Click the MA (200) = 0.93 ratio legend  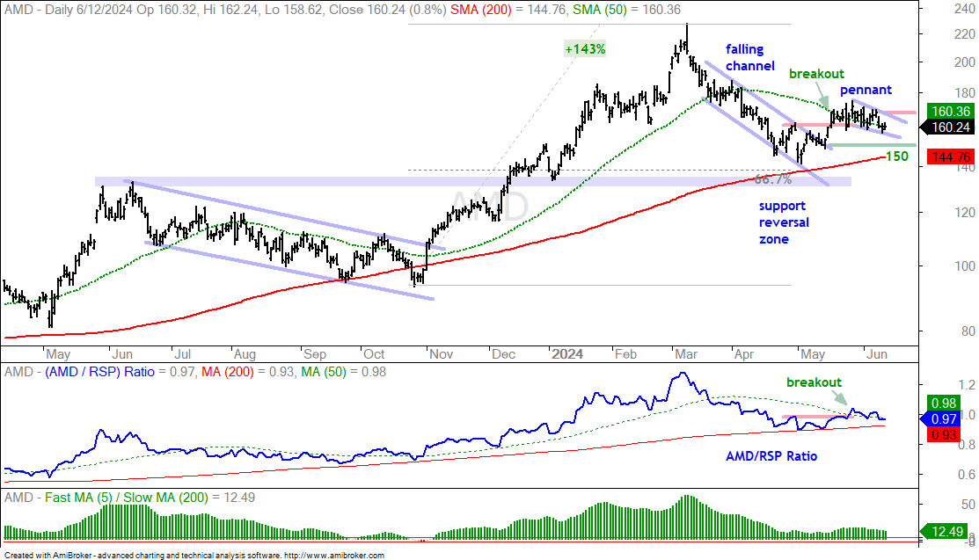pyautogui.click(x=248, y=372)
